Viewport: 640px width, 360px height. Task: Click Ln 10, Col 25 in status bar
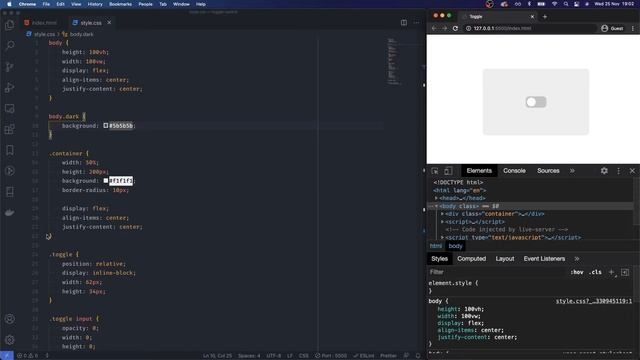pyautogui.click(x=217, y=356)
